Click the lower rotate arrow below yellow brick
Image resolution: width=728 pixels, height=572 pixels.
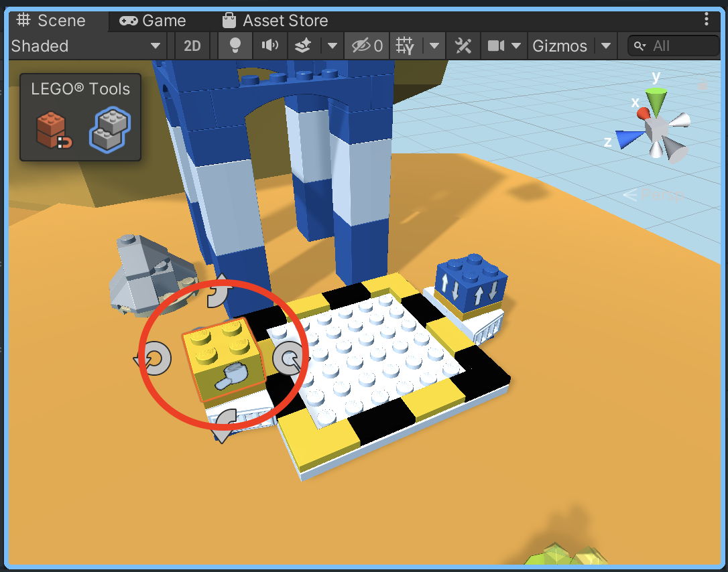225,425
